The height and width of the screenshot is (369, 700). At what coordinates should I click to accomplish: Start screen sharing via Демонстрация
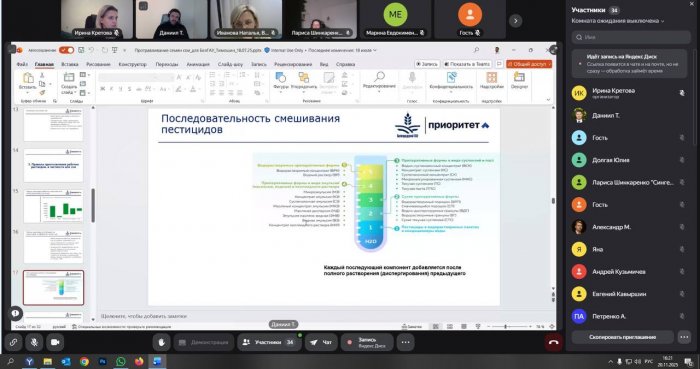click(204, 342)
